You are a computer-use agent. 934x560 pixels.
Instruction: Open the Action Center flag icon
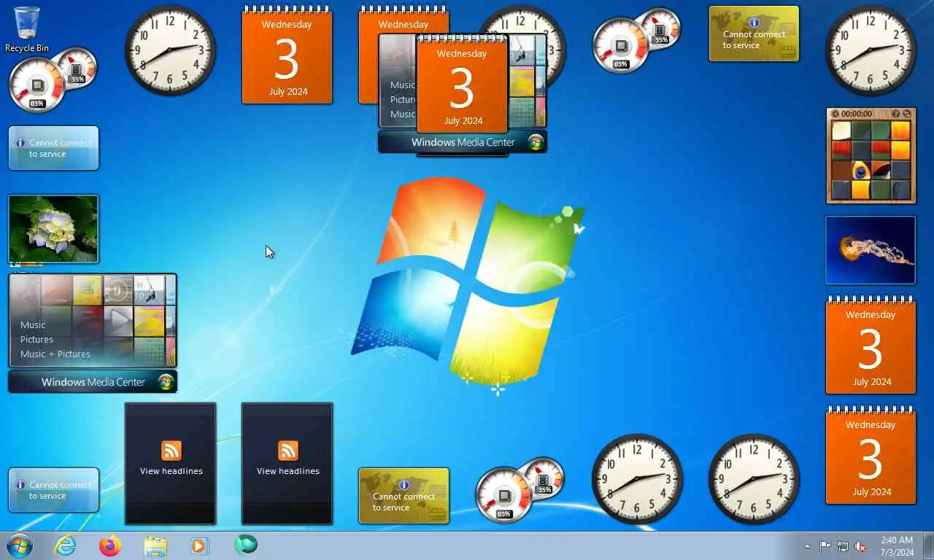[x=825, y=546]
